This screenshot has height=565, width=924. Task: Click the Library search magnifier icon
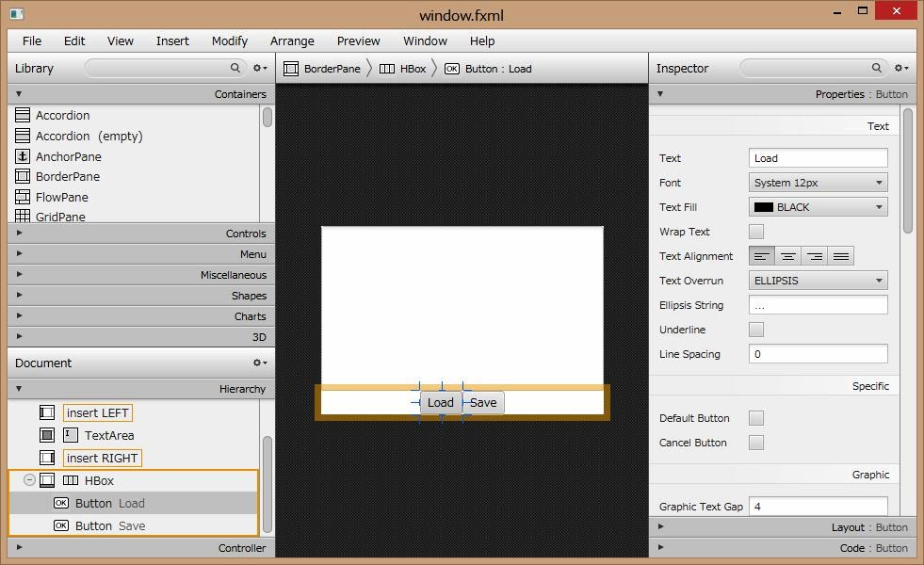pyautogui.click(x=235, y=68)
